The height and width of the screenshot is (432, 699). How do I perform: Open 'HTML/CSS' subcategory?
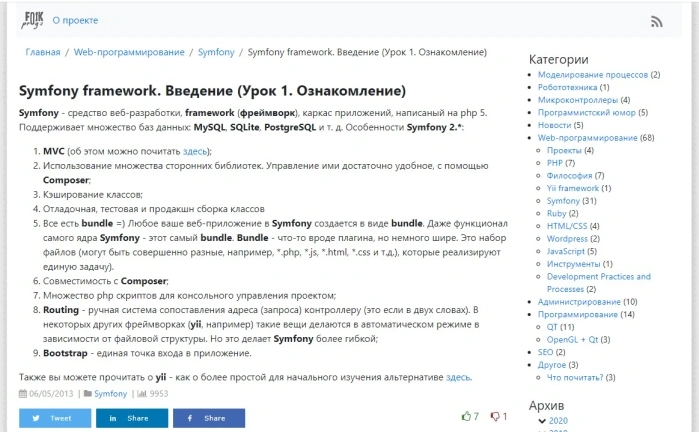(567, 226)
